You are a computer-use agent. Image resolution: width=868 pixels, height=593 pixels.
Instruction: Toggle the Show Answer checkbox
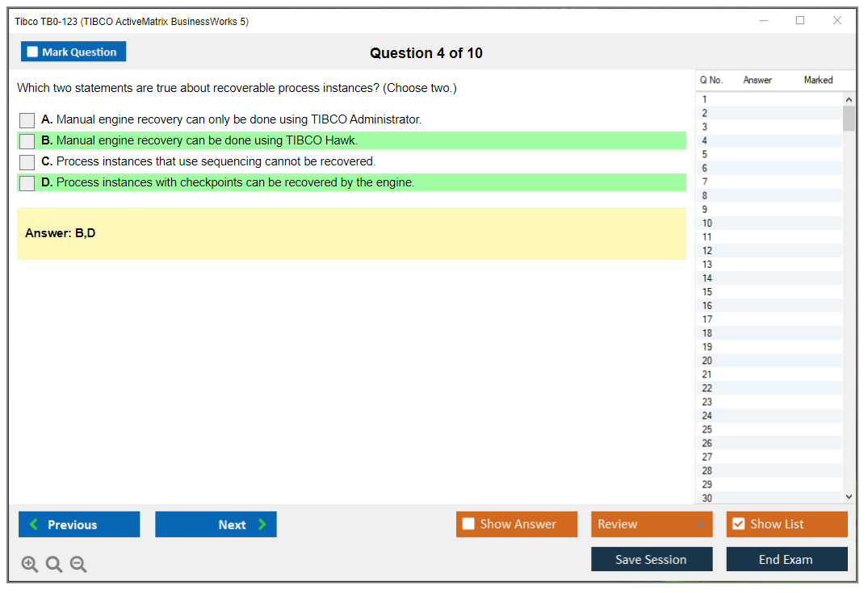pyautogui.click(x=469, y=524)
